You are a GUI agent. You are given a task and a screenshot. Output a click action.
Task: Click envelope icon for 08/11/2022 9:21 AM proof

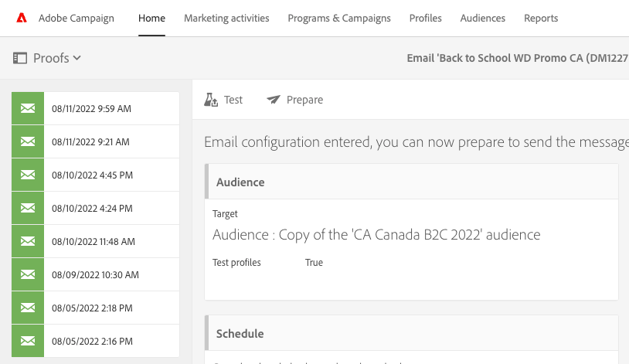[x=28, y=141]
